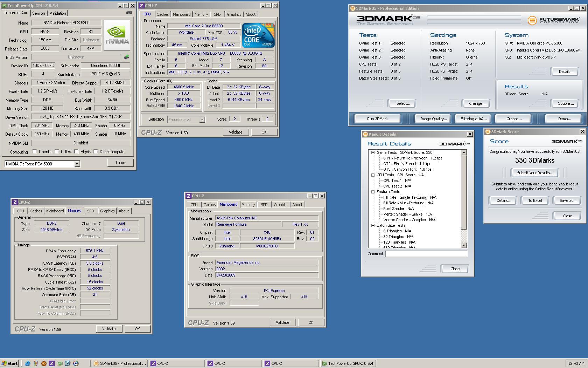Click 3DMark05 main window title bar icon

coord(353,8)
